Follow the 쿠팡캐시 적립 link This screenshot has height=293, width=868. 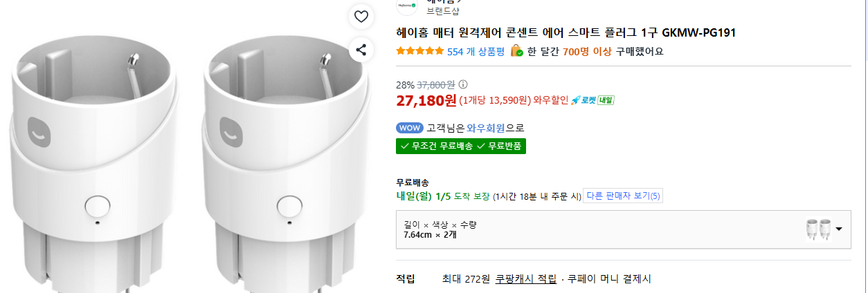point(525,279)
